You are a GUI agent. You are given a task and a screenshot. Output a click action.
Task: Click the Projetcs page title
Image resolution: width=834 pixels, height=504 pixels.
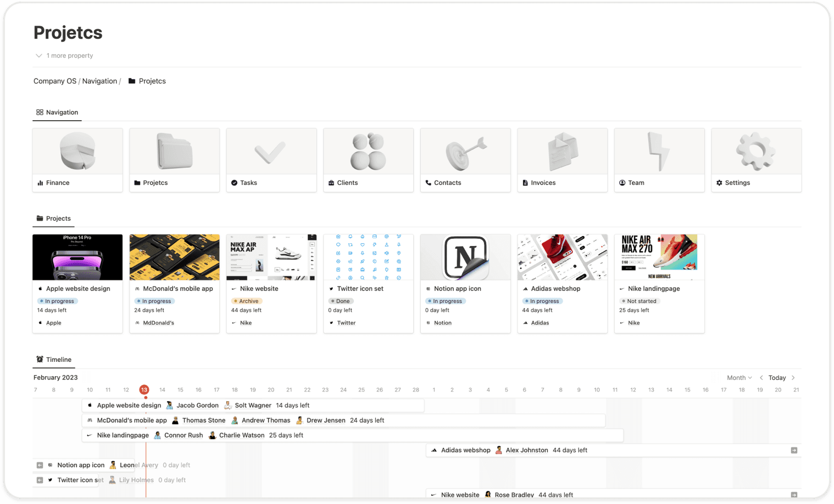pos(68,32)
